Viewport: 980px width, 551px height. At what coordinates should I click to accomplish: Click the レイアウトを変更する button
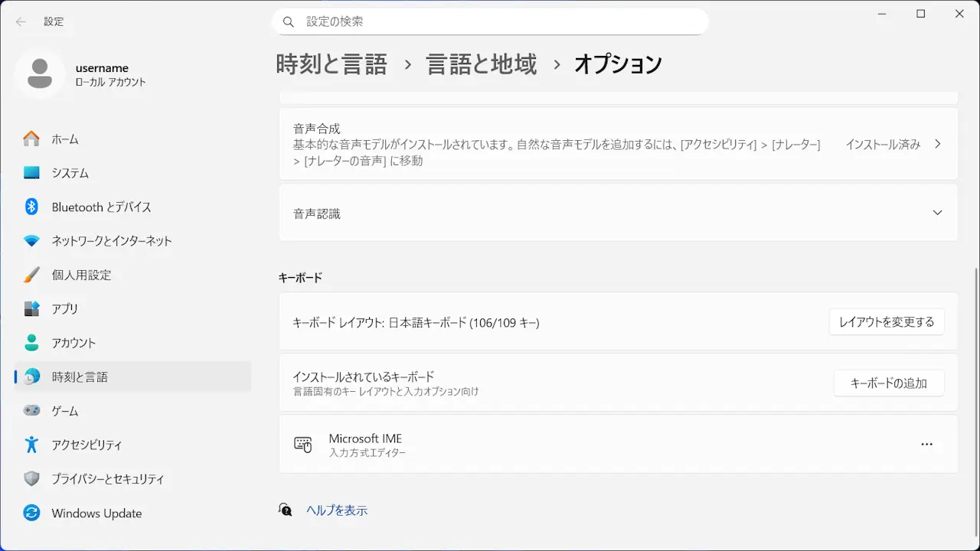pos(886,322)
